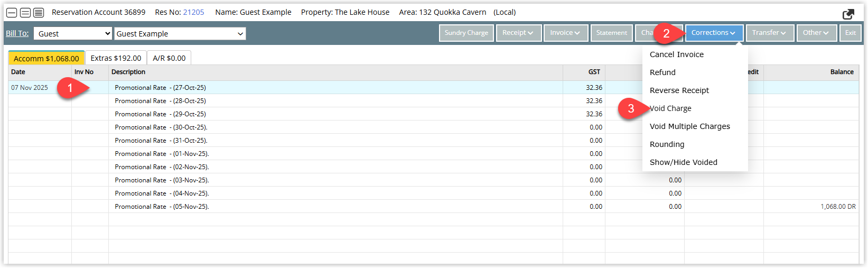868x268 pixels.
Task: Select Promotional Rate (29-Oct-25) row
Action: (x=433, y=114)
